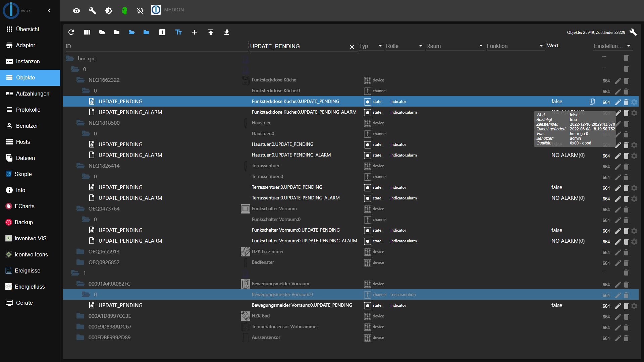
Task: Collapse the NEQ1818500 device folder
Action: pos(80,123)
